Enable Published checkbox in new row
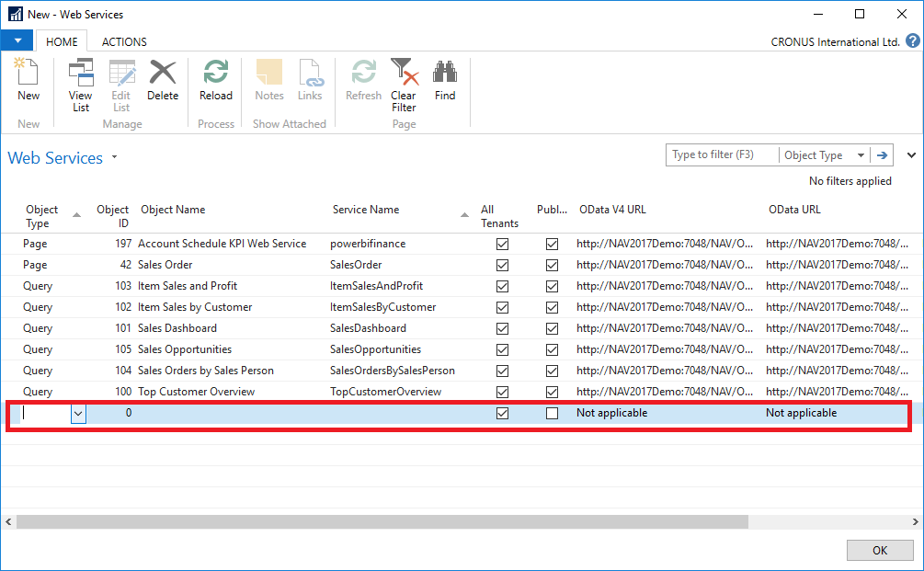924x571 pixels. coord(552,413)
